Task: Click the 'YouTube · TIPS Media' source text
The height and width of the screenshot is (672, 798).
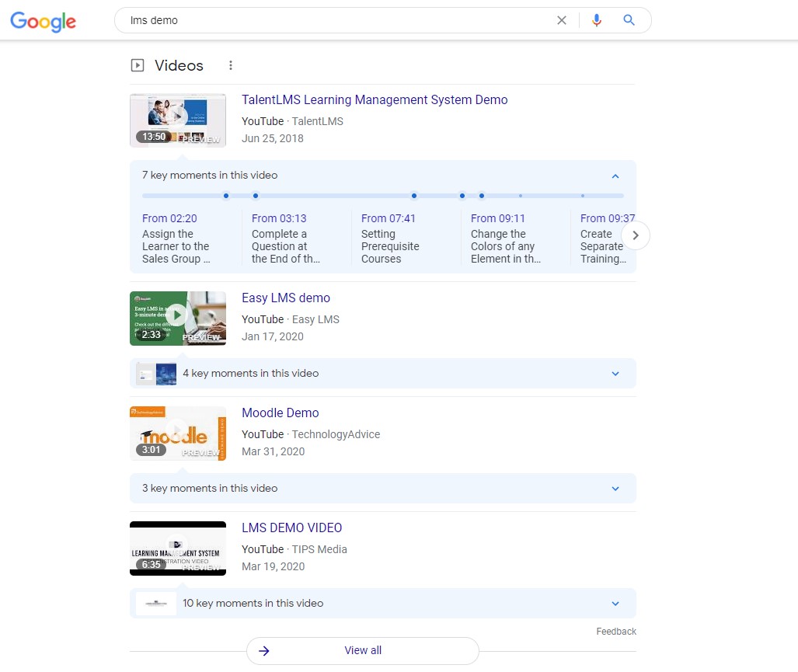Action: coord(294,549)
